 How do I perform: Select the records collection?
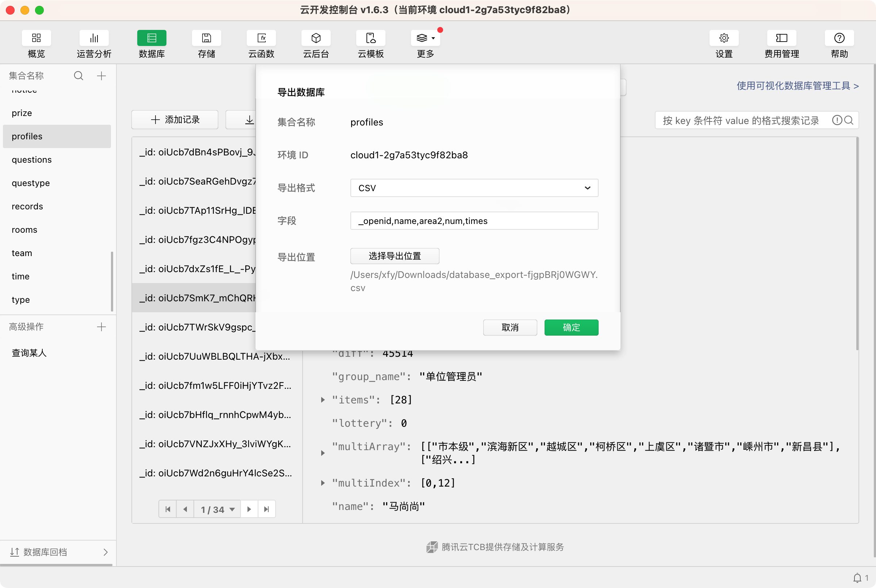27,206
